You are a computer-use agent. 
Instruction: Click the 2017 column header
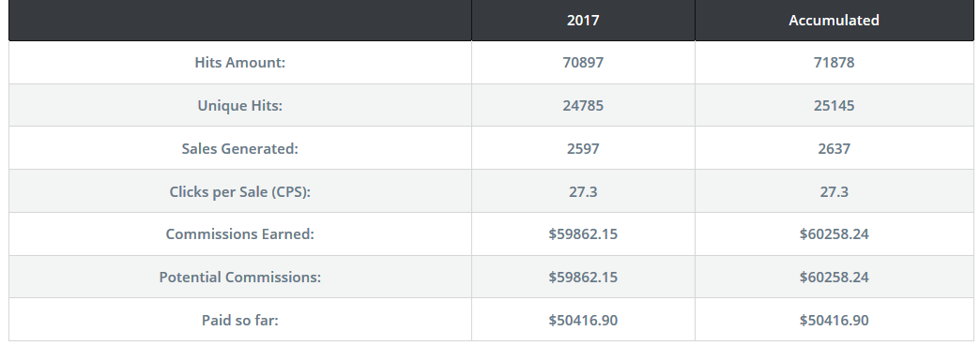(583, 20)
